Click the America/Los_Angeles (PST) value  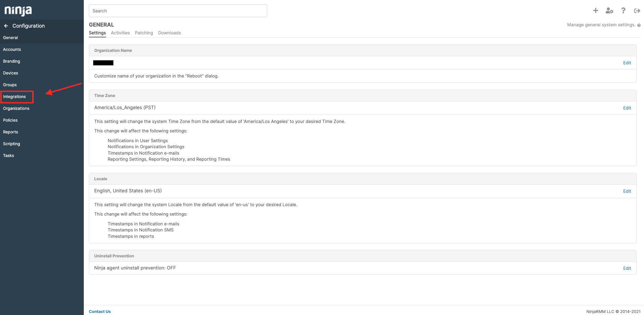coord(125,108)
